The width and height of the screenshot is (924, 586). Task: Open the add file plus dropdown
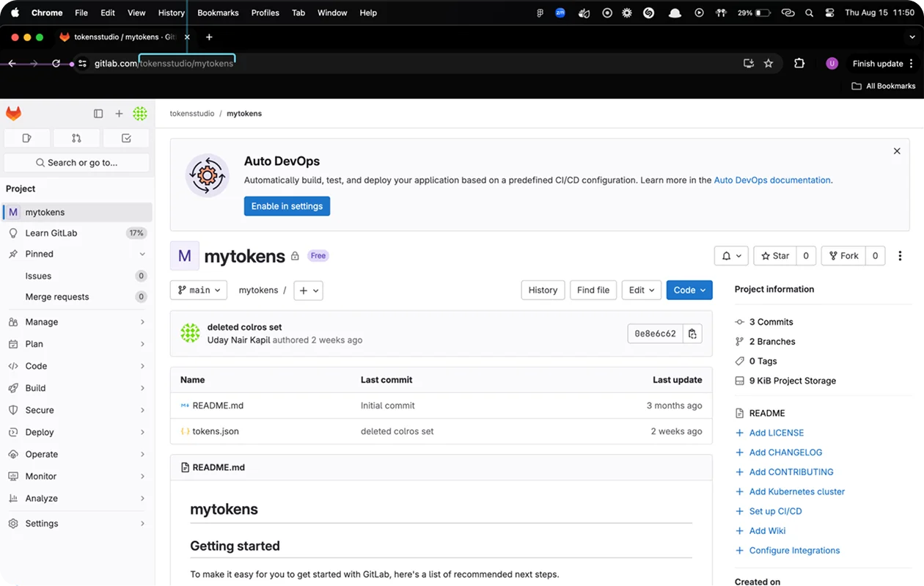[308, 290]
